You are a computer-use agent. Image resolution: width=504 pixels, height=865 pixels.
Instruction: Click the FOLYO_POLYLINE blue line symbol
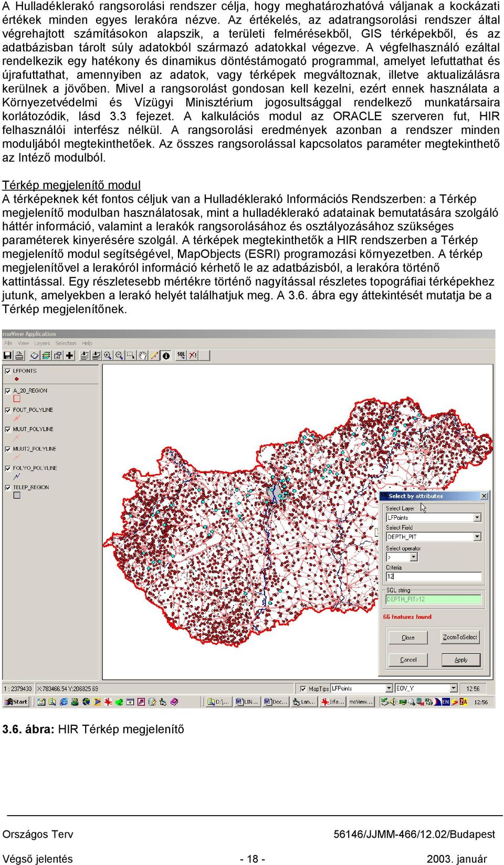(x=17, y=476)
